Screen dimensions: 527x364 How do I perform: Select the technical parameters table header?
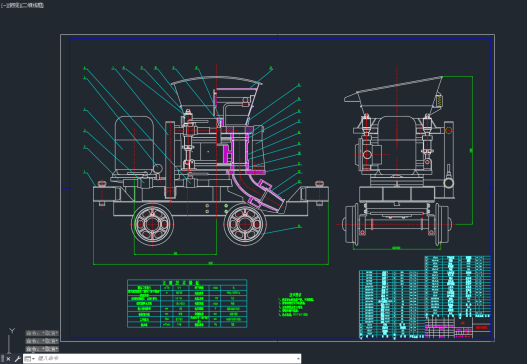coord(187,282)
